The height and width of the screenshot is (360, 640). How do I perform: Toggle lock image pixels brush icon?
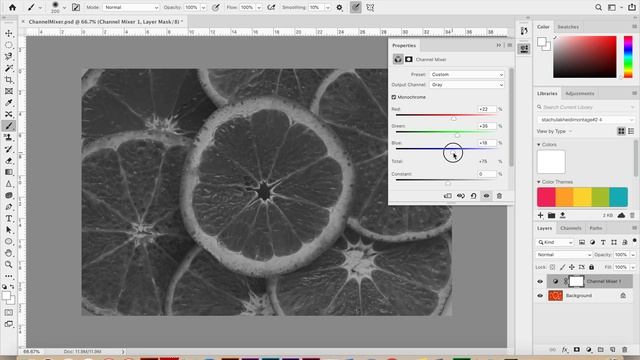click(x=562, y=267)
